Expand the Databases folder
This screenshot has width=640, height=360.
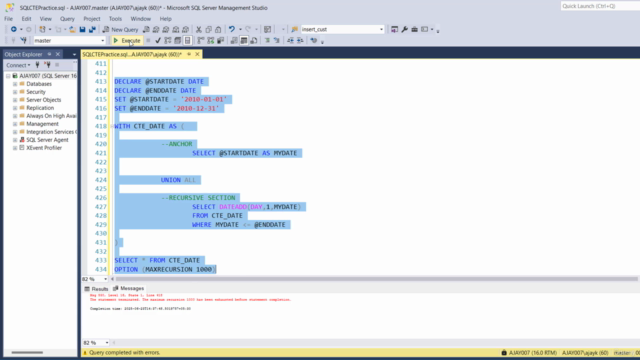15,84
